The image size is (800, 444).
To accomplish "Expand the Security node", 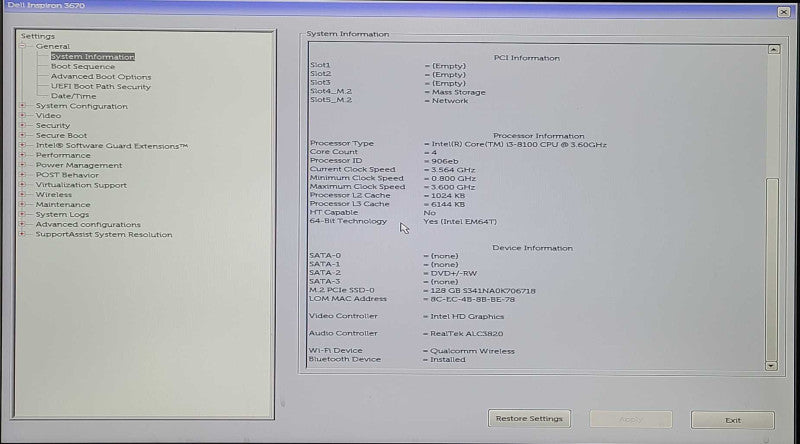I will coord(22,125).
